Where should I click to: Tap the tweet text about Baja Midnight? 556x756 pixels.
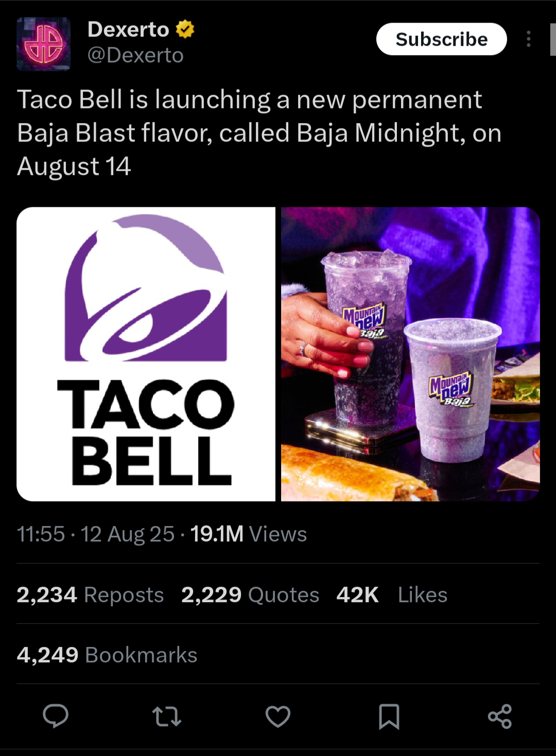pyautogui.click(x=259, y=133)
